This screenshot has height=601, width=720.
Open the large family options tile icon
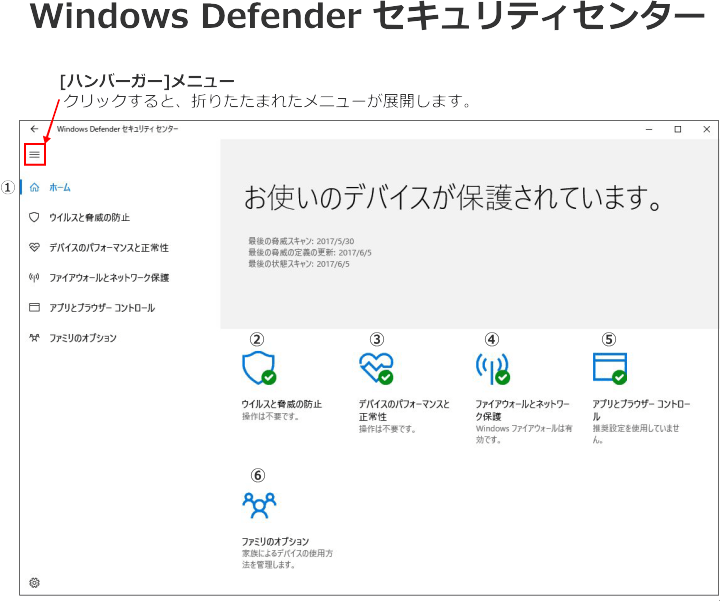click(x=259, y=506)
